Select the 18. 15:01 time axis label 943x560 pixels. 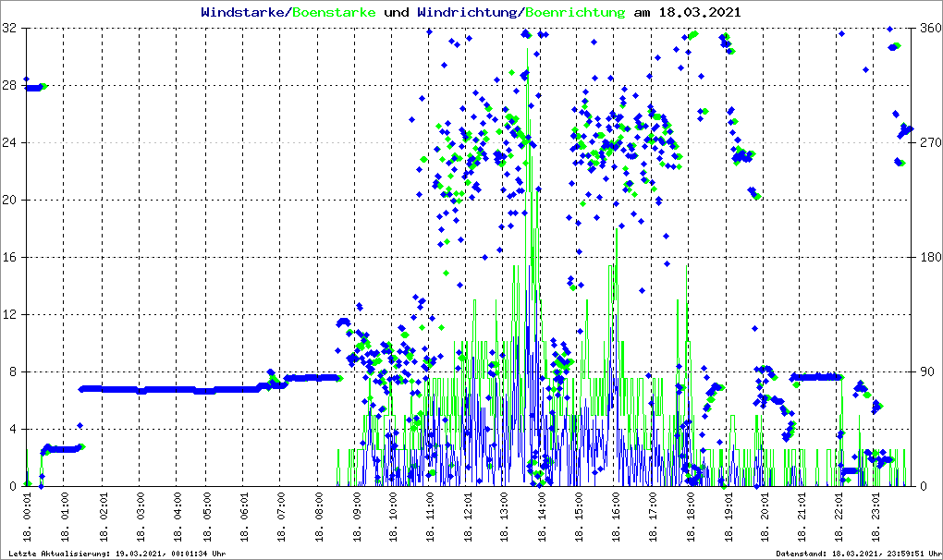(582, 517)
